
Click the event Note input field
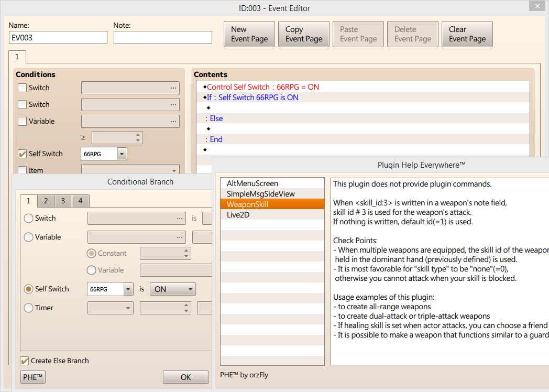coord(163,38)
